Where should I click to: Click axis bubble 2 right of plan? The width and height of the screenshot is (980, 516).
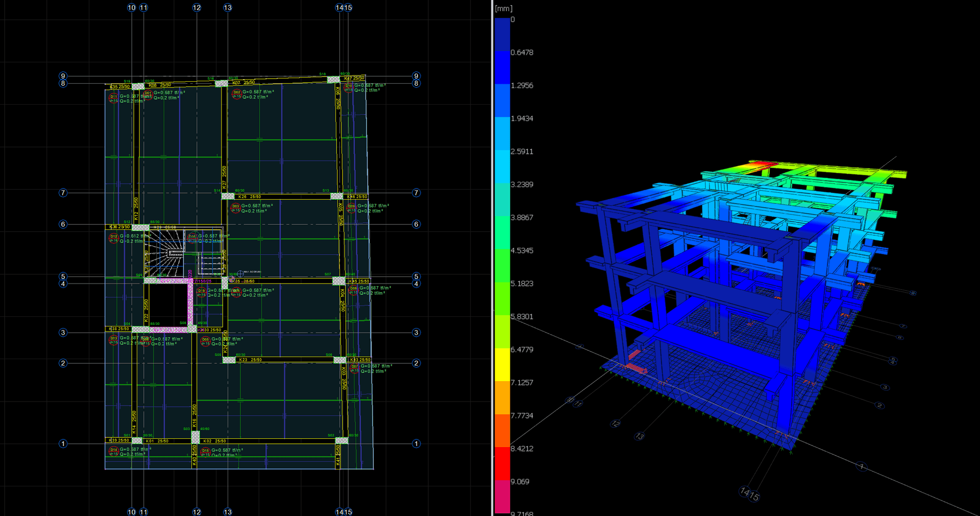tap(416, 363)
